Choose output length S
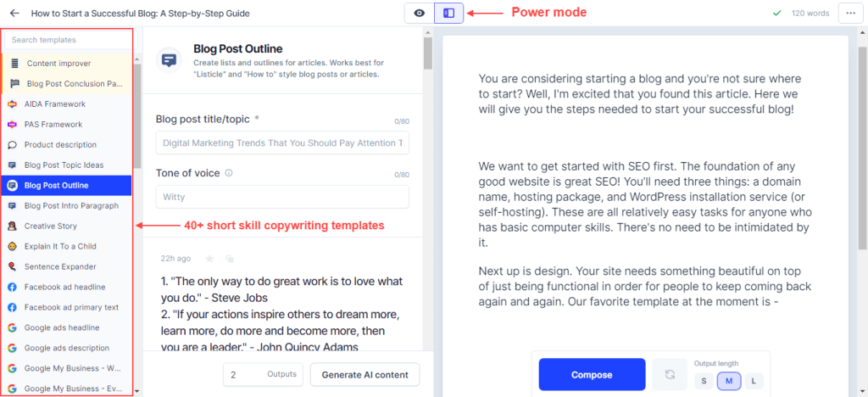Screen dimensions: 868x397 [x=704, y=381]
